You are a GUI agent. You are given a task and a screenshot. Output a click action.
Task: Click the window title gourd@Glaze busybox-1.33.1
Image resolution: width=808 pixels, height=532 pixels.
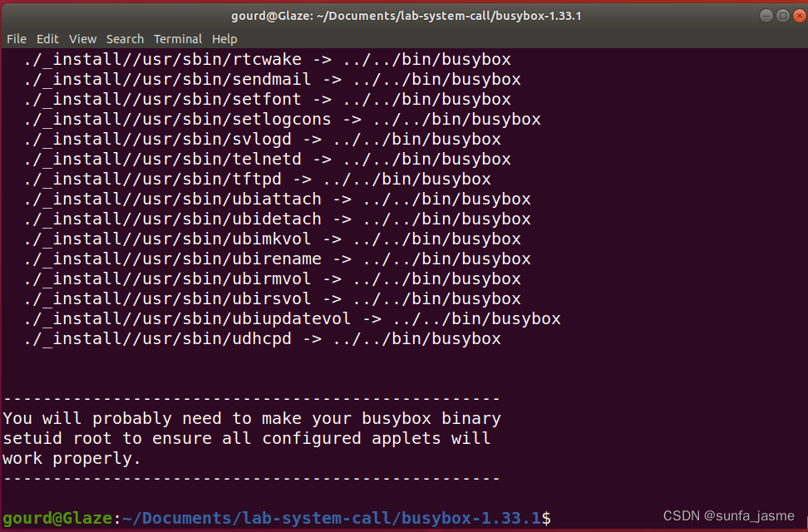coord(406,16)
